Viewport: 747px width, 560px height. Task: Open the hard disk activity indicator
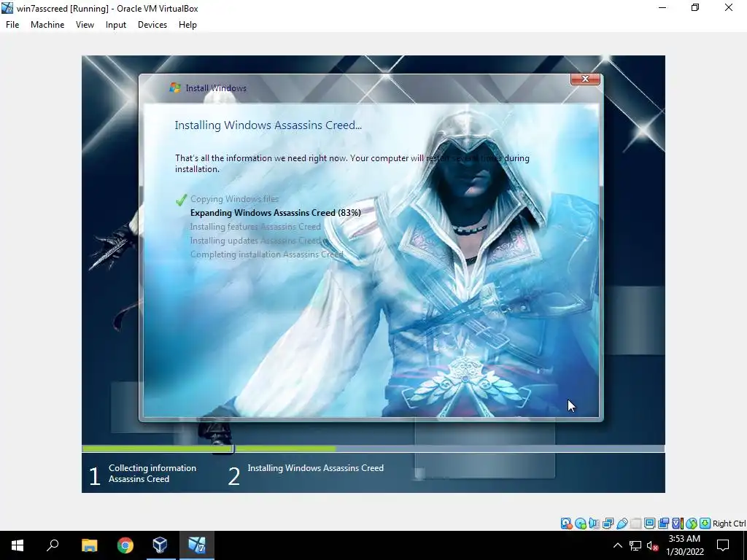[566, 524]
